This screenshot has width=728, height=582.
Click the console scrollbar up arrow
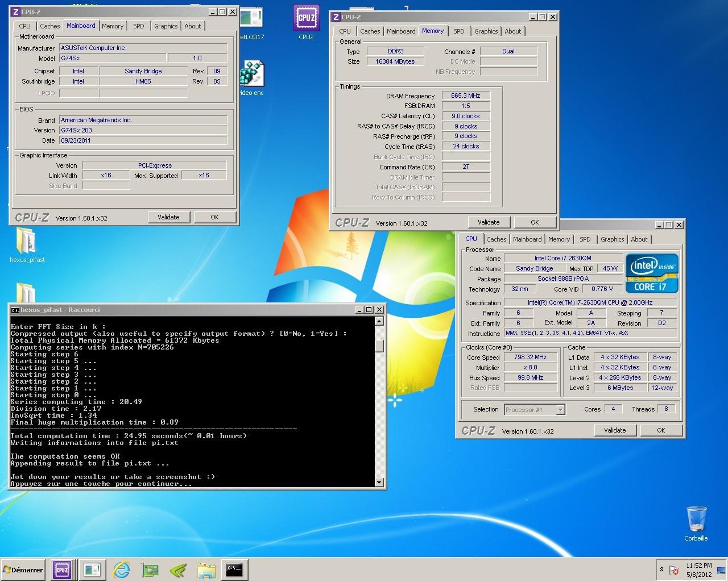379,322
